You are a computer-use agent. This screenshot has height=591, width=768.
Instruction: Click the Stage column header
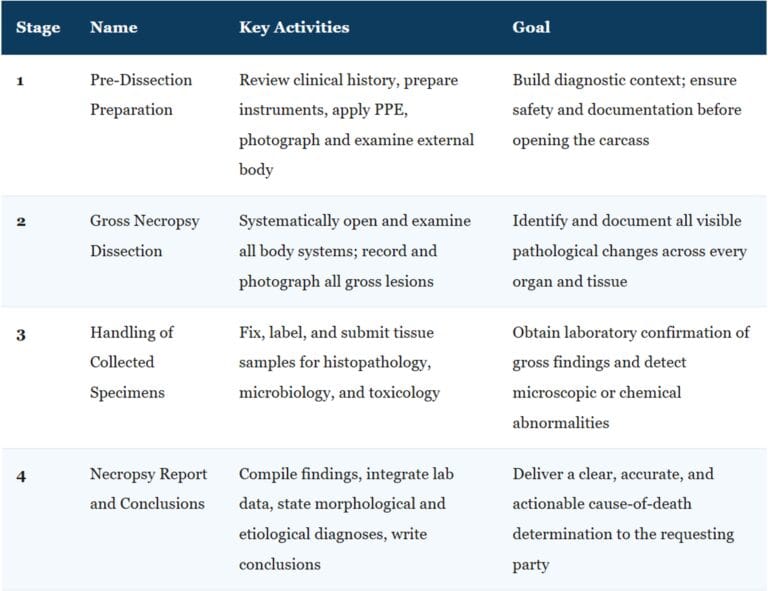coord(38,27)
